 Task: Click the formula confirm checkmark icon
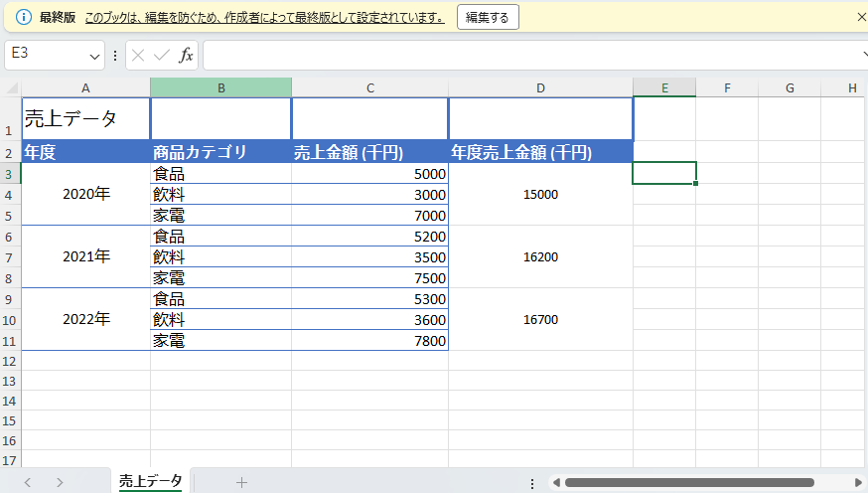[x=162, y=56]
